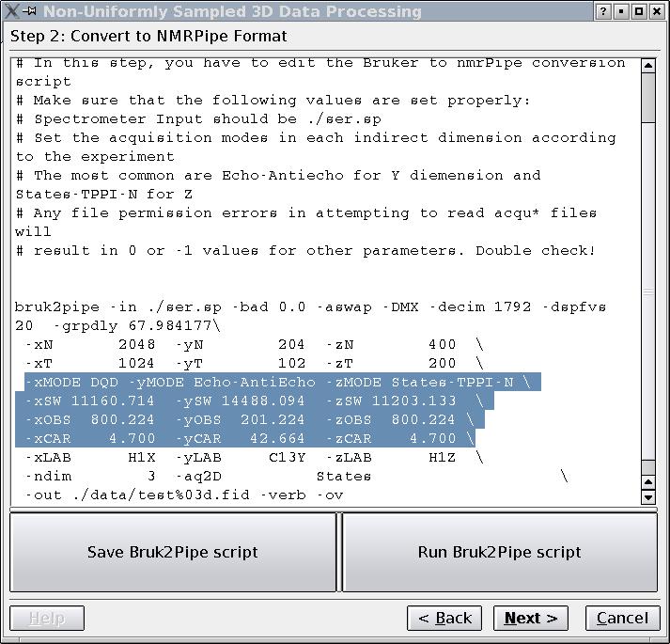Click the down arrow at bottom of scrollbar
The image size is (670, 644).
click(x=647, y=496)
